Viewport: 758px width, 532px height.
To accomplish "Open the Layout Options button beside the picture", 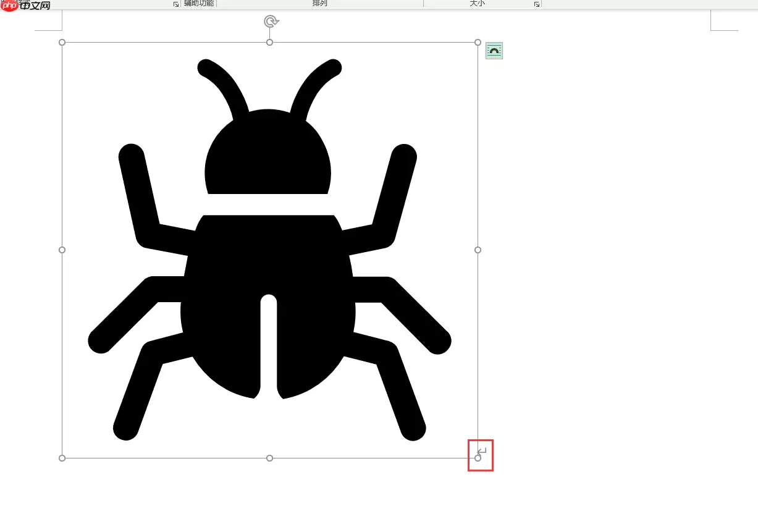I will pos(494,51).
